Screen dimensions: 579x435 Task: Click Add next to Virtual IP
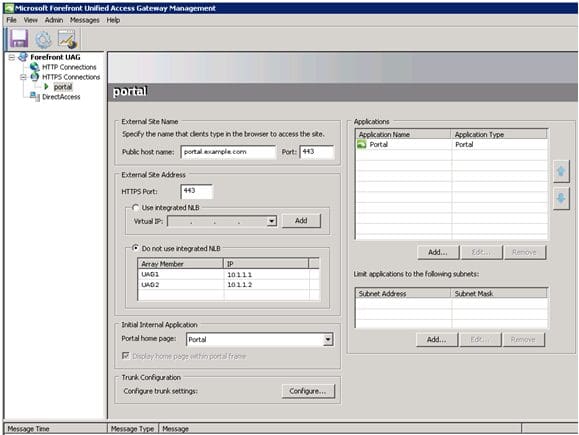pos(301,220)
